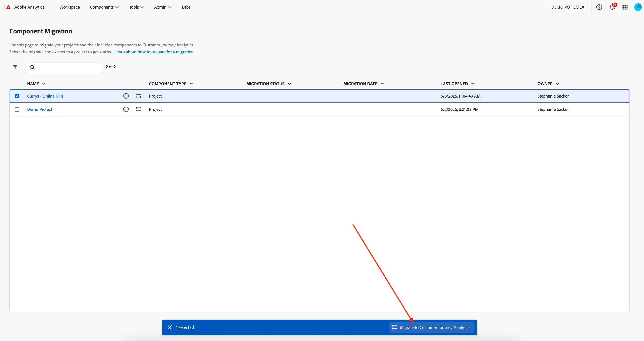Screen dimensions: 644x341
Task: Sort by the NAME column
Action: 36,84
